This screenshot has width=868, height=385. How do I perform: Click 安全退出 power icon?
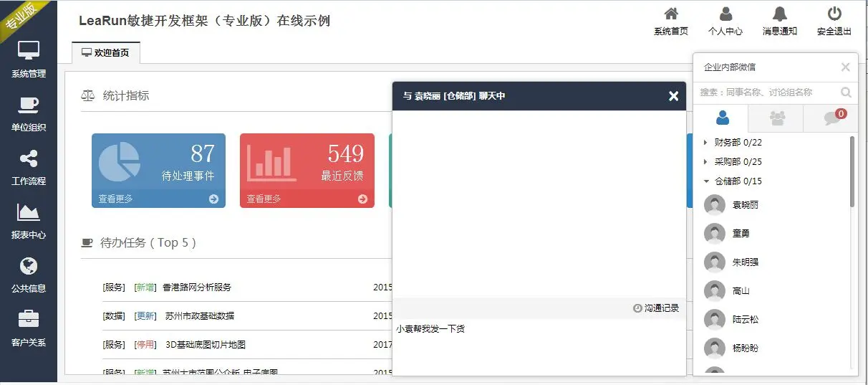[x=834, y=14]
